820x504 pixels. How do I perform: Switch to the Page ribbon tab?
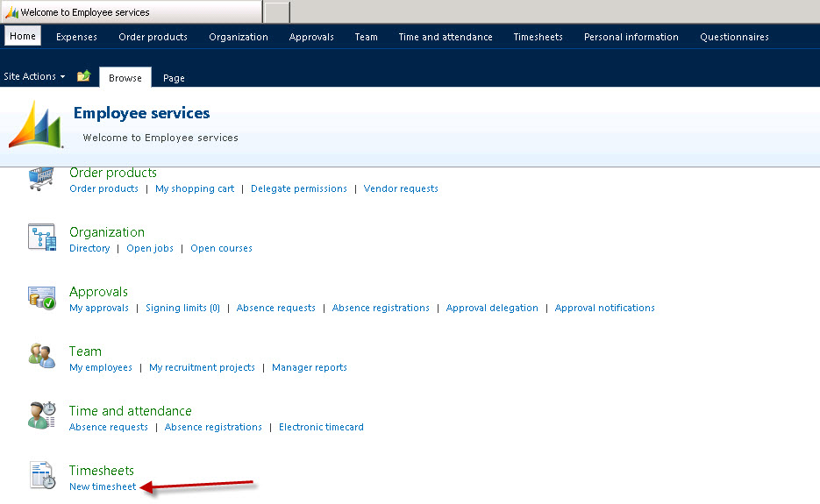pos(174,78)
